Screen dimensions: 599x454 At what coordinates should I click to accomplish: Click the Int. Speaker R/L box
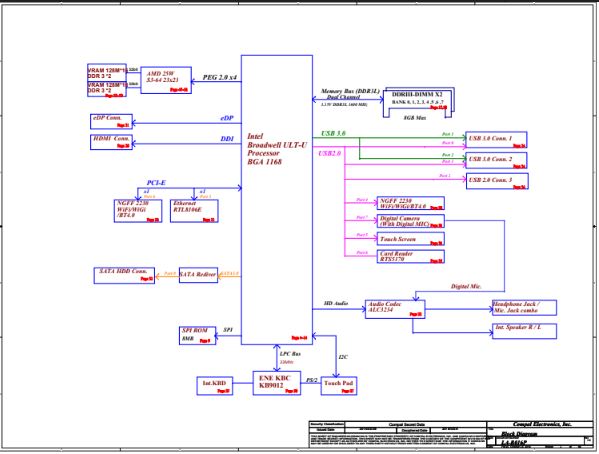[524, 331]
